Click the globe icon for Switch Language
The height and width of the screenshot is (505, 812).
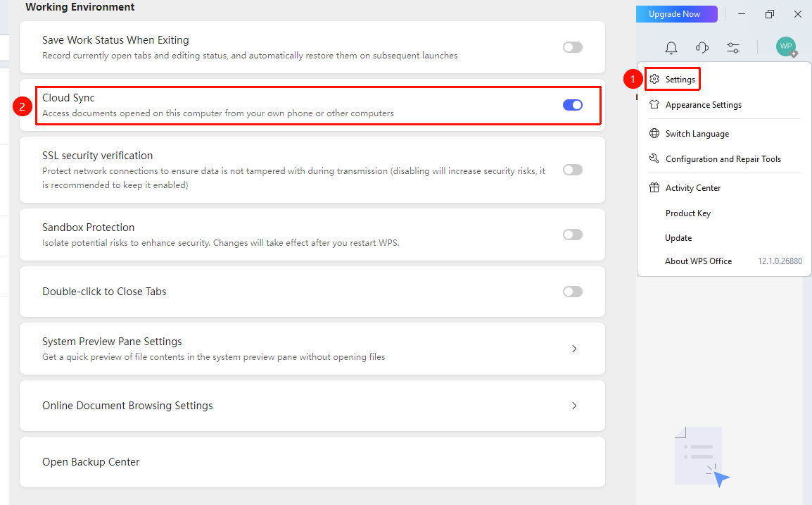(654, 133)
